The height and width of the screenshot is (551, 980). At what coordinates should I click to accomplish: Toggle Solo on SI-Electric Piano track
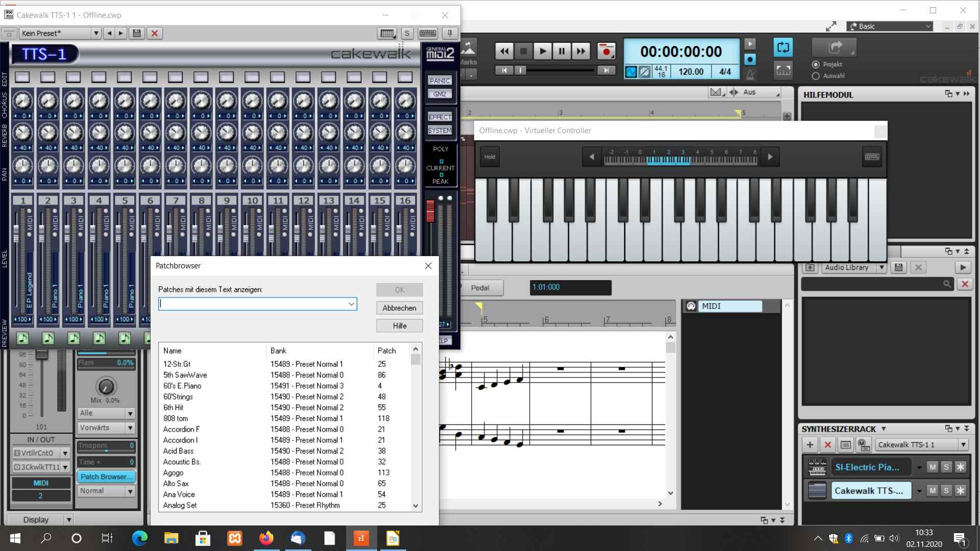[x=947, y=467]
